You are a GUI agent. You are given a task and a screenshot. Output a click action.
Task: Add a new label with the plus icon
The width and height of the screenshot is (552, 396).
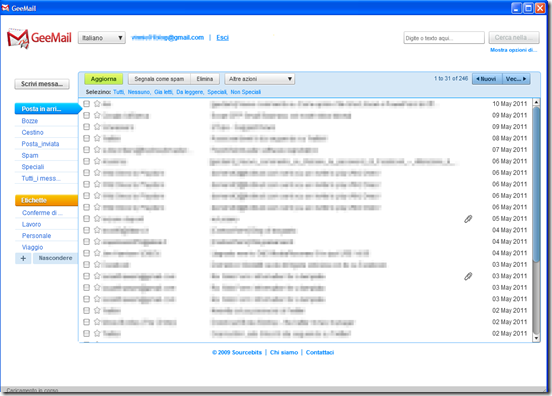[x=23, y=258]
